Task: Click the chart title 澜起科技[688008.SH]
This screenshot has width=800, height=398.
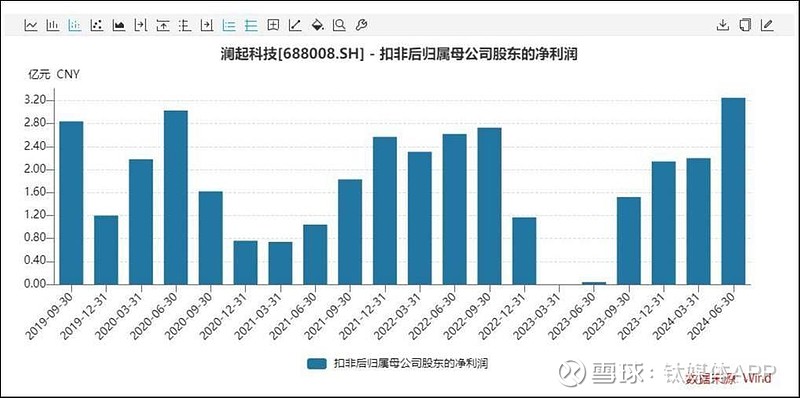Action: pos(293,54)
